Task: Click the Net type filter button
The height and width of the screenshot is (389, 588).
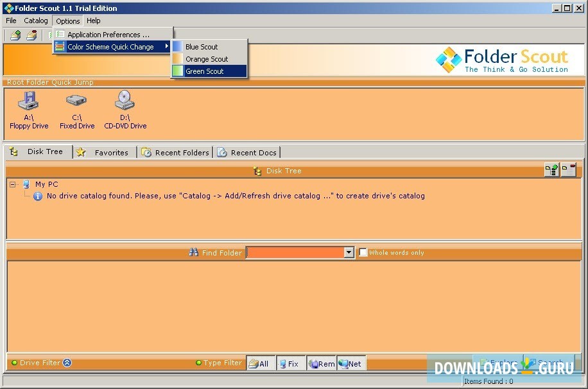Action: pyautogui.click(x=351, y=363)
